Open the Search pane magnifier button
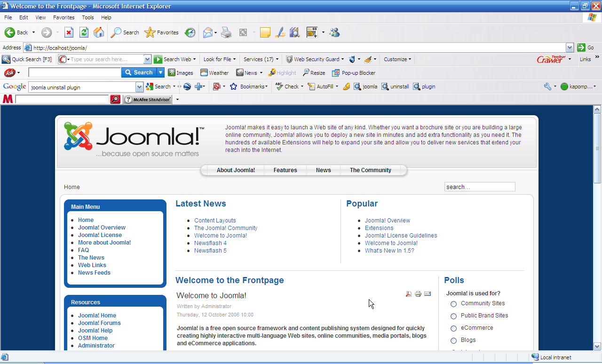The image size is (602, 364). coord(125,32)
